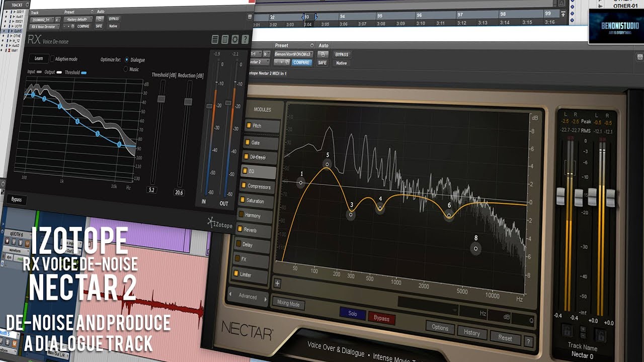
Task: Select EQ node 6 in Nectar
Action: (449, 215)
